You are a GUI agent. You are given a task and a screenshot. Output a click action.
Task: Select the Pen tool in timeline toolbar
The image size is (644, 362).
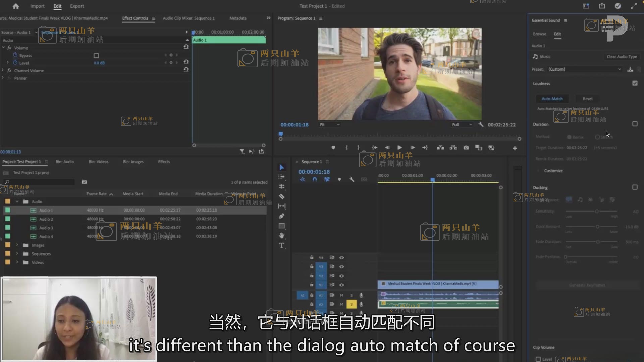pos(282,216)
